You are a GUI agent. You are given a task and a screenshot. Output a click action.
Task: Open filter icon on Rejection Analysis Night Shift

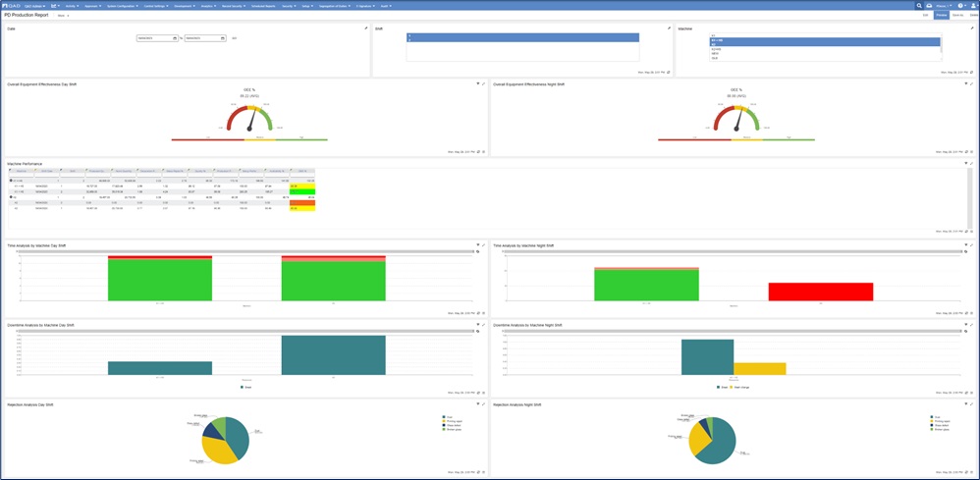(x=965, y=404)
